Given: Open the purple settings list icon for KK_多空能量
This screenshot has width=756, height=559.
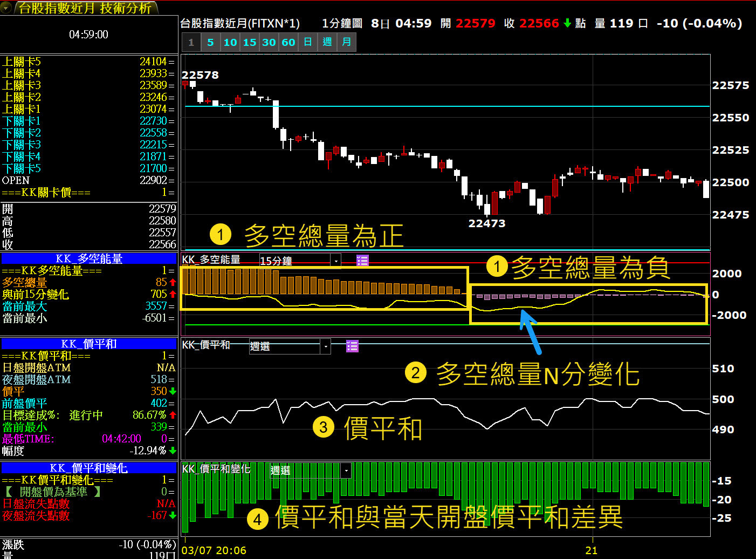Looking at the screenshot, I should click(x=362, y=261).
